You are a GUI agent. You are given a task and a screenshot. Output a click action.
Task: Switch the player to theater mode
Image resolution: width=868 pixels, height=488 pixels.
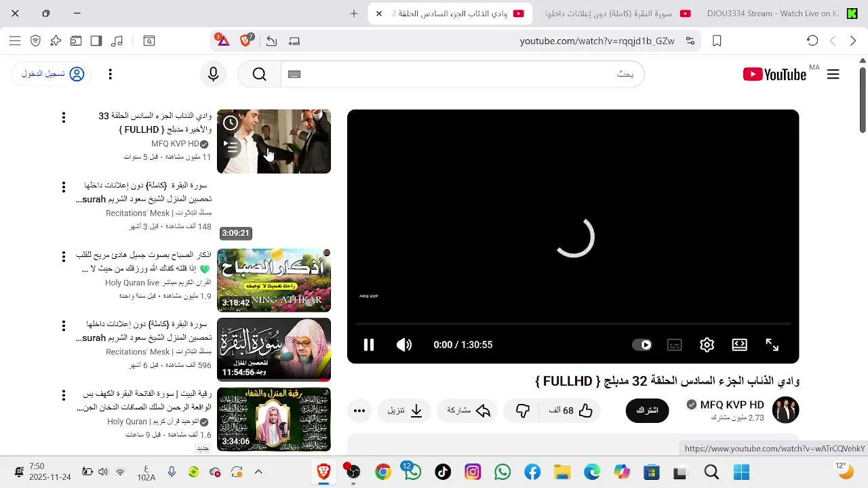click(740, 345)
